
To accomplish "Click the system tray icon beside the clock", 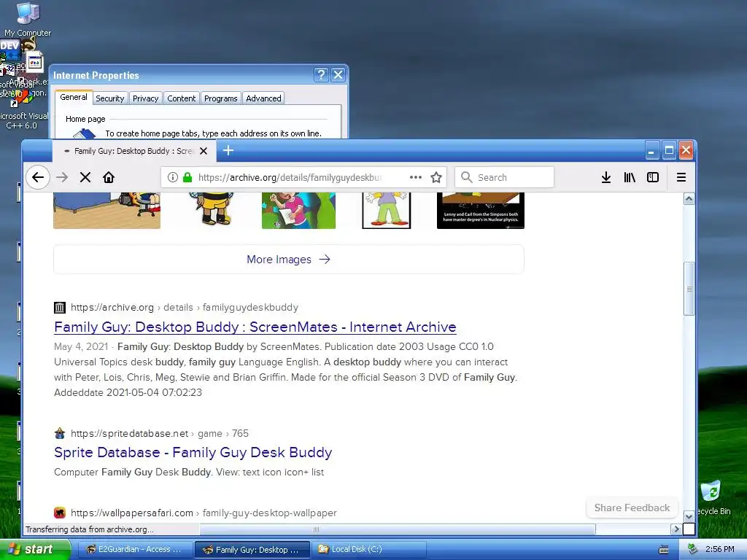I will pos(692,549).
